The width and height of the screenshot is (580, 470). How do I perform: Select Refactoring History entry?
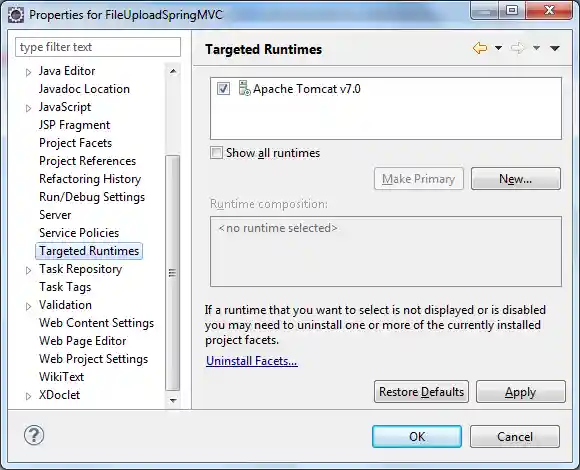[x=90, y=179]
